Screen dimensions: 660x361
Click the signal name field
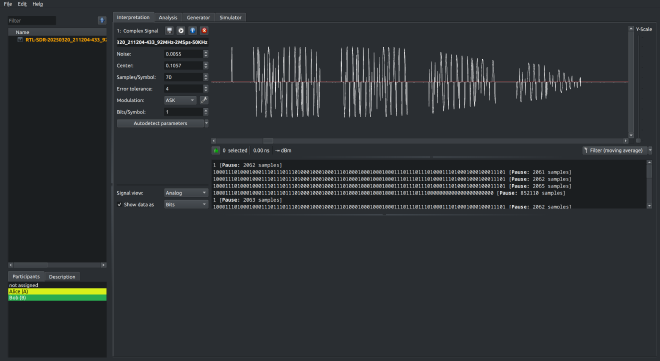point(162,42)
